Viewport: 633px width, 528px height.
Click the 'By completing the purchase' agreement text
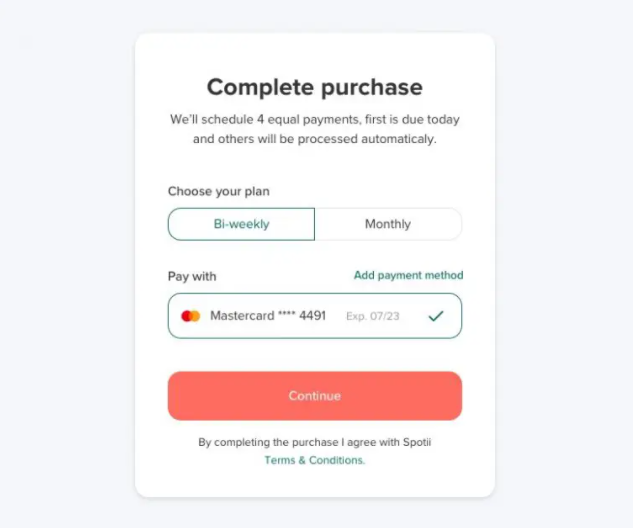point(315,442)
